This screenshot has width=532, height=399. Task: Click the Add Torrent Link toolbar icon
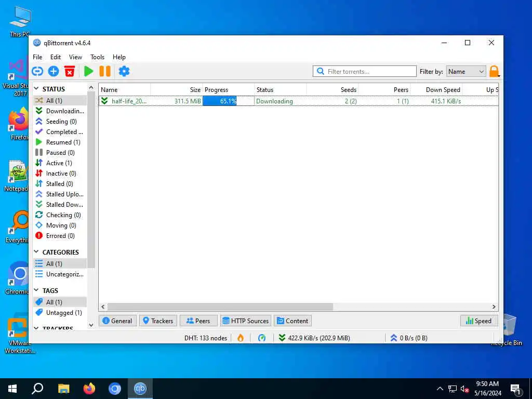tap(37, 71)
